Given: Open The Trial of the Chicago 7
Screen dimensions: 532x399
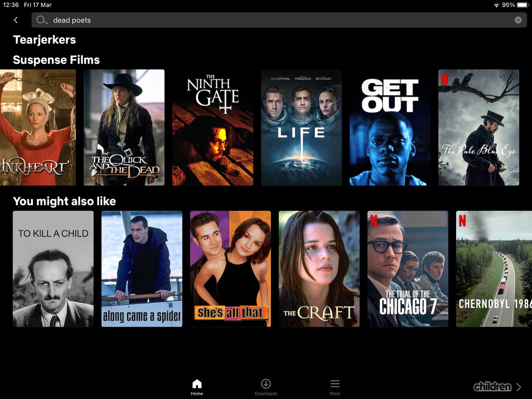Looking at the screenshot, I should point(408,269).
